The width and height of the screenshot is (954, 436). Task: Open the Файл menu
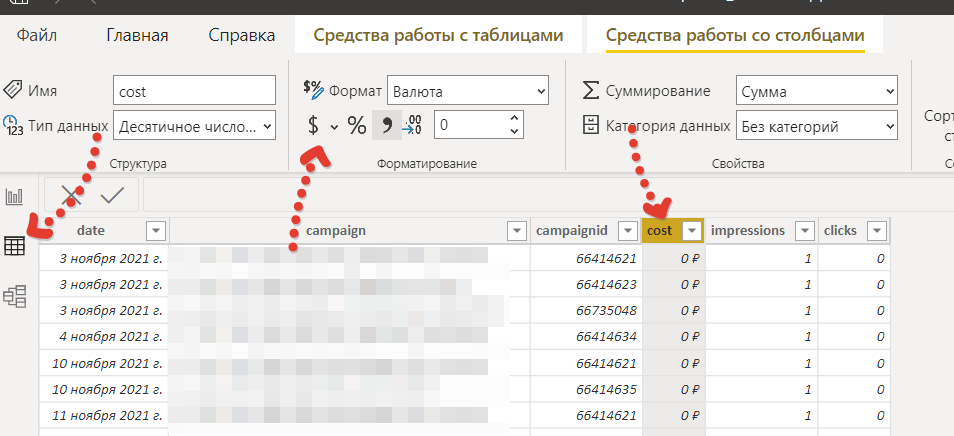[37, 35]
